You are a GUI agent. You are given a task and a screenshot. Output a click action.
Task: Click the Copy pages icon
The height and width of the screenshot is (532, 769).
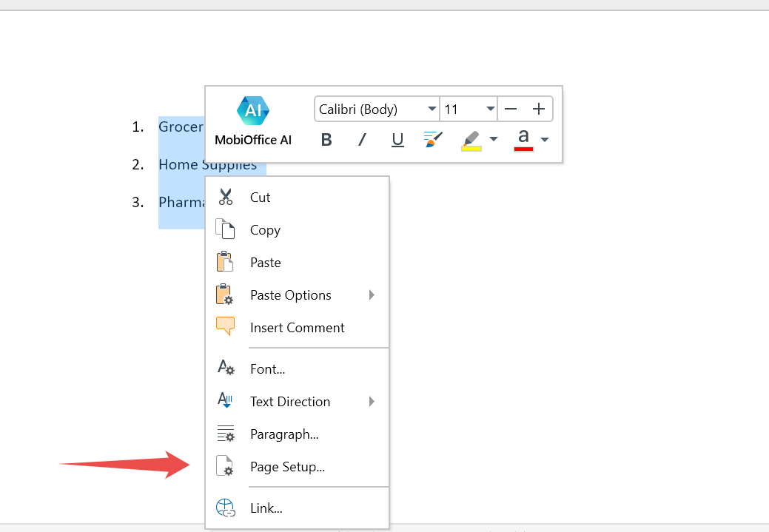click(225, 229)
